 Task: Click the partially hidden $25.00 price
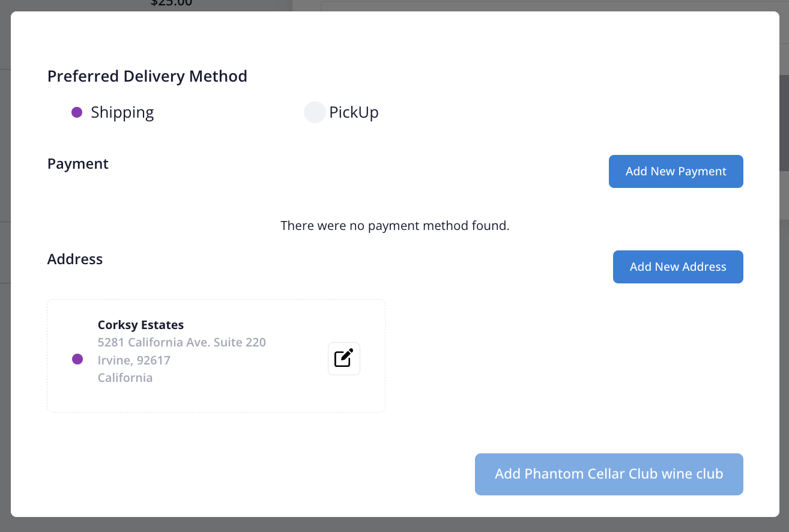[171, 4]
